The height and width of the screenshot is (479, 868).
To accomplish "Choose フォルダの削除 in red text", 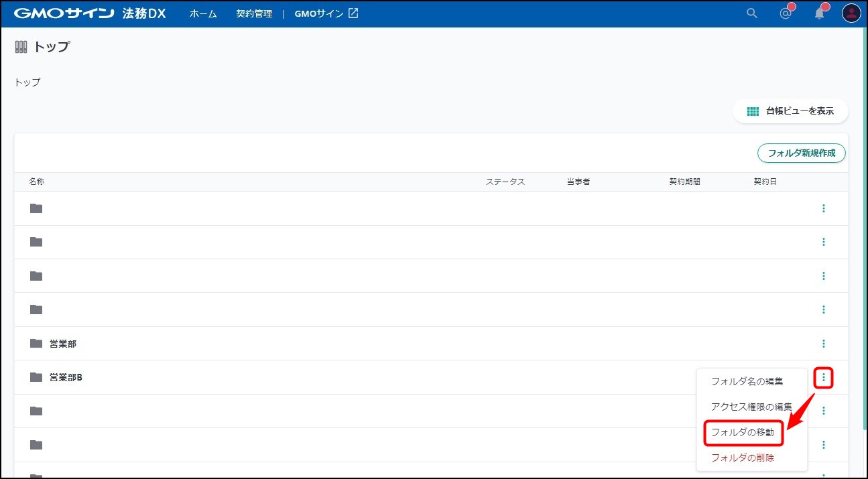I will (743, 458).
